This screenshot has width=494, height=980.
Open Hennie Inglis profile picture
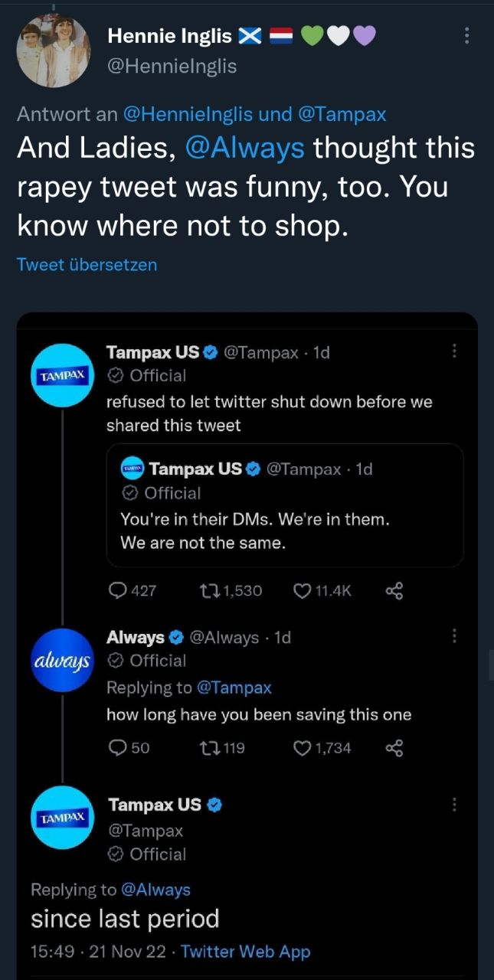point(54,51)
